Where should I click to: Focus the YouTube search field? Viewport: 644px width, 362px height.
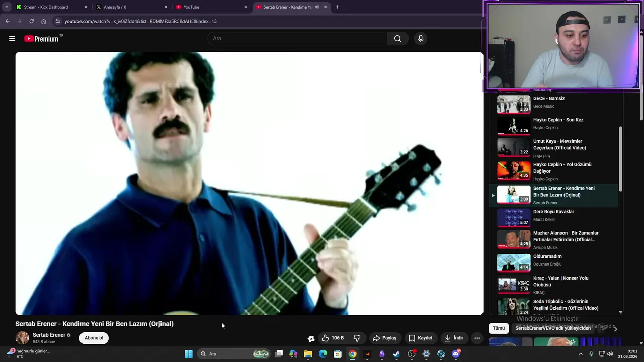tap(297, 39)
